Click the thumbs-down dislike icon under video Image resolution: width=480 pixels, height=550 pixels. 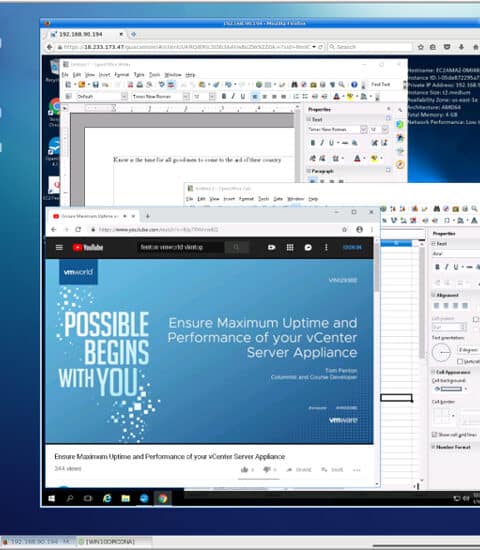267,469
